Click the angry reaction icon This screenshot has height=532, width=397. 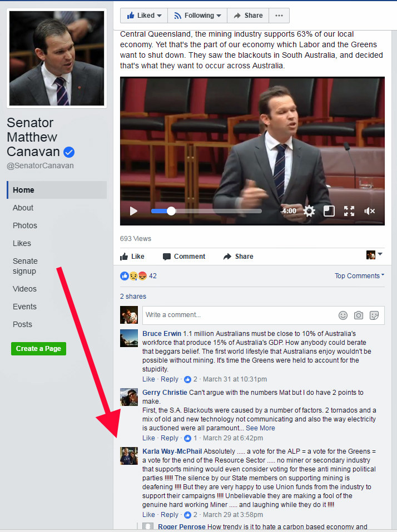[142, 276]
